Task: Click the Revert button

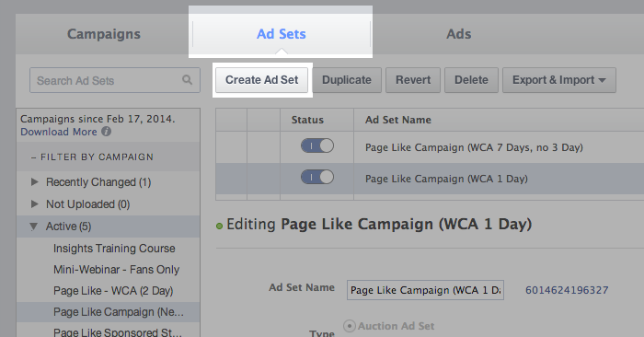Action: (x=413, y=80)
